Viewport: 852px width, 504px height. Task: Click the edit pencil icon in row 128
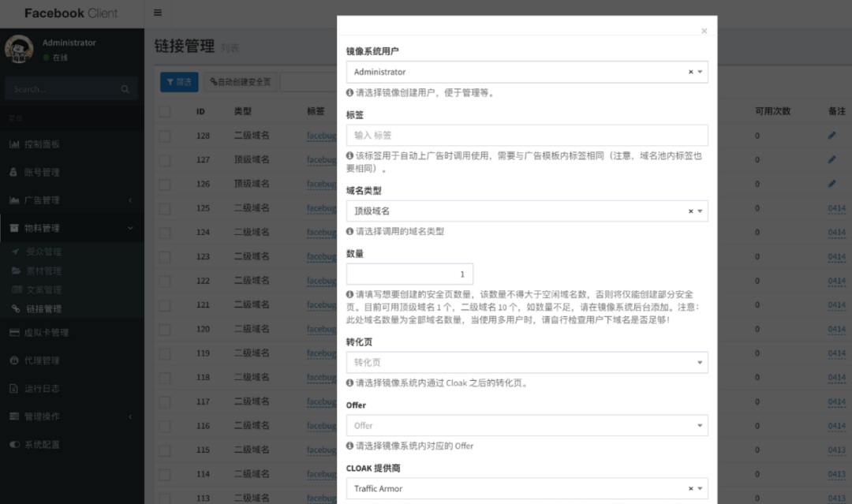(x=832, y=135)
